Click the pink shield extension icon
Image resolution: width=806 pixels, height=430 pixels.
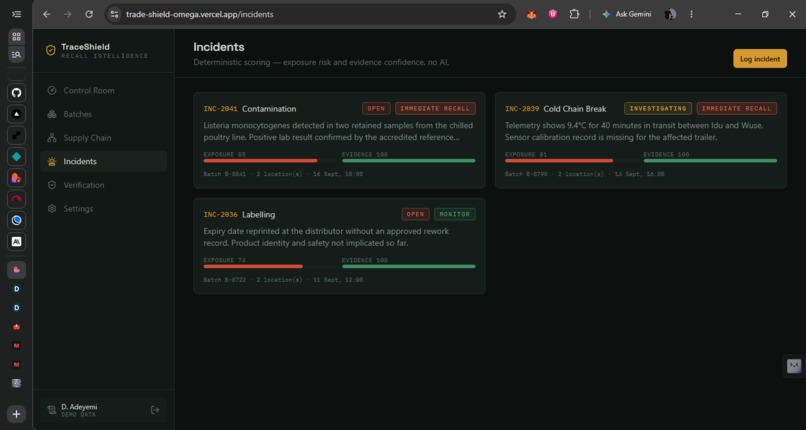point(553,14)
